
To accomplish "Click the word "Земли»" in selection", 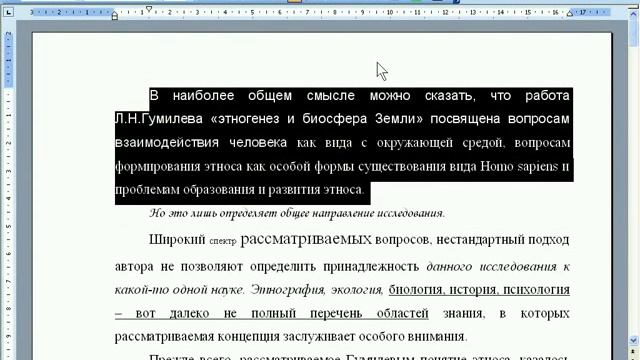I will [399, 119].
